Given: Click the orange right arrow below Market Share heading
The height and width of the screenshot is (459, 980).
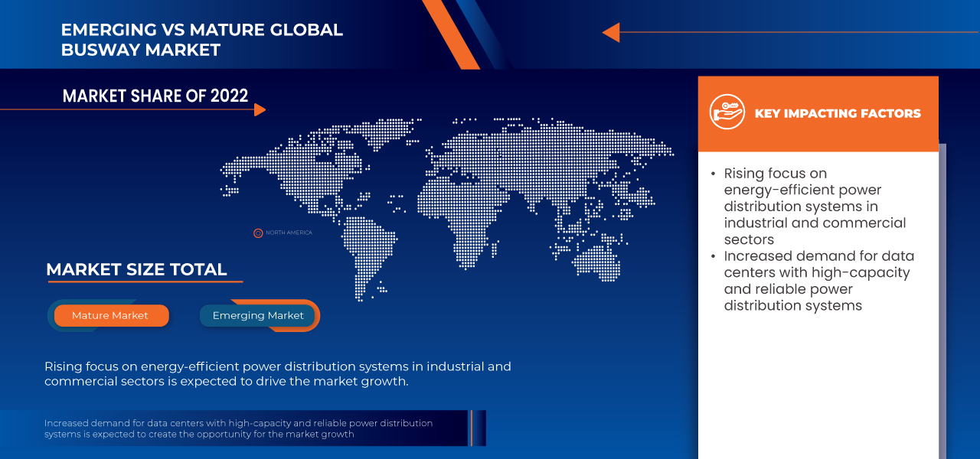Looking at the screenshot, I should [260, 110].
